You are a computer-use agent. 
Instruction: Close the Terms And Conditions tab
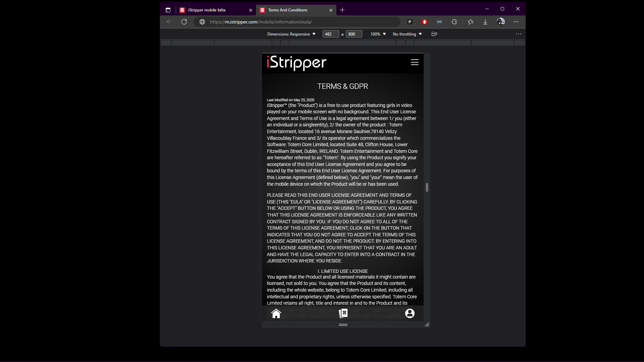[x=331, y=10]
